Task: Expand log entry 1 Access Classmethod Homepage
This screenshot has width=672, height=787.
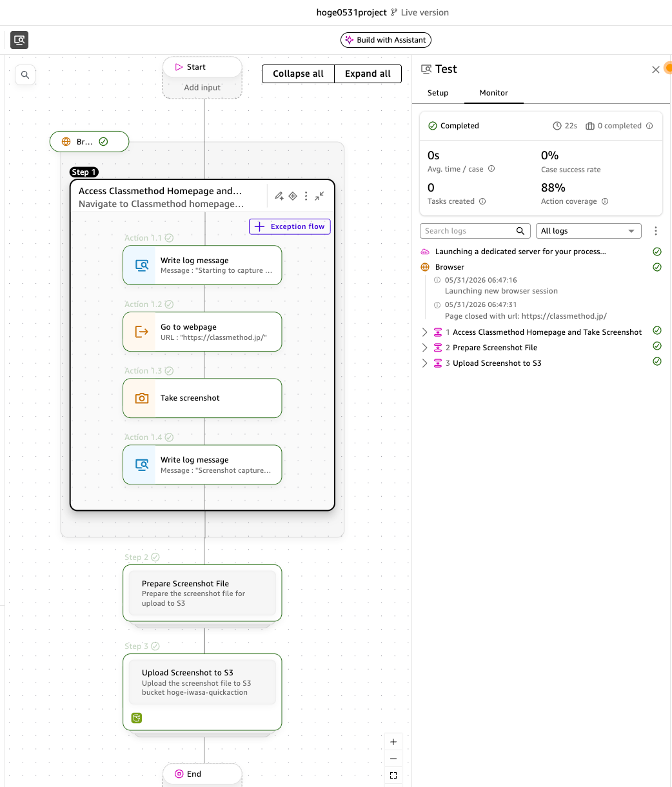Action: point(425,332)
